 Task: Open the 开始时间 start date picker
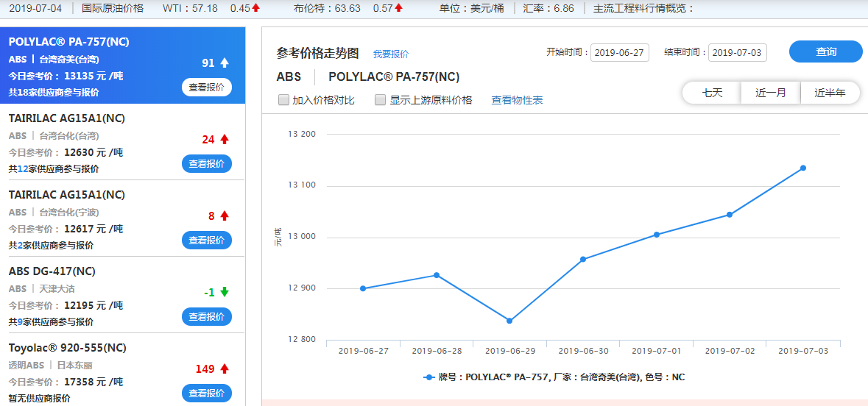click(x=619, y=53)
